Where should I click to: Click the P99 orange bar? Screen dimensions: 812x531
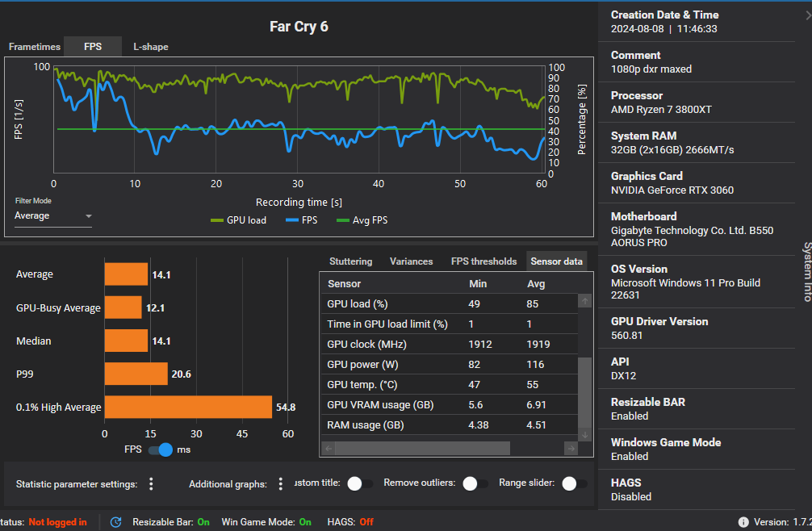(136, 374)
